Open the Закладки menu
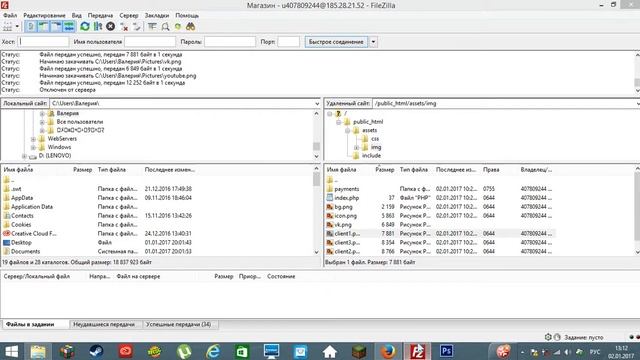Image resolution: width=640 pixels, height=360 pixels. tap(157, 15)
